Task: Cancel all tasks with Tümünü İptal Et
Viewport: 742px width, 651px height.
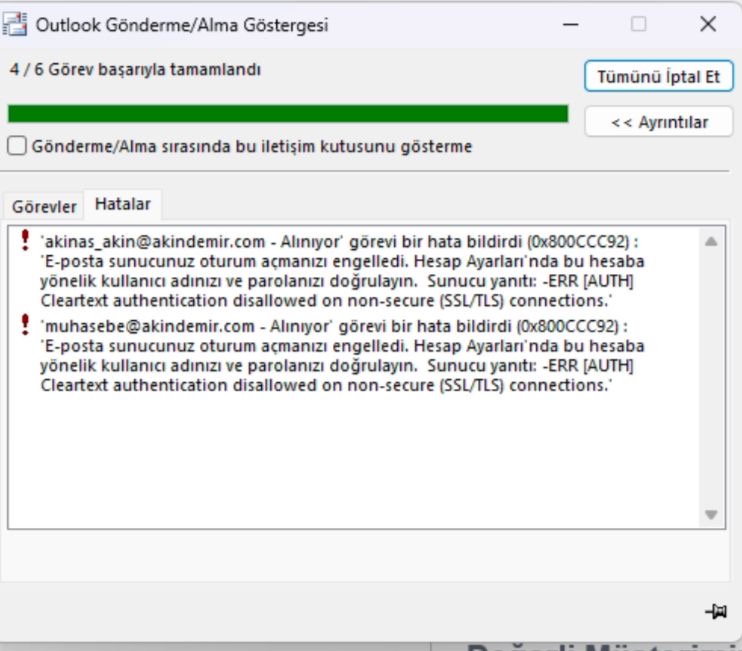Action: click(659, 76)
